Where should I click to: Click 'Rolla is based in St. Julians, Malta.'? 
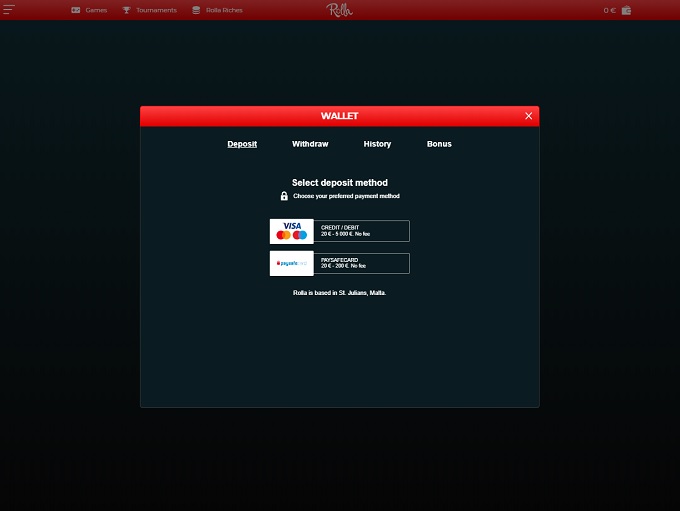coord(339,293)
